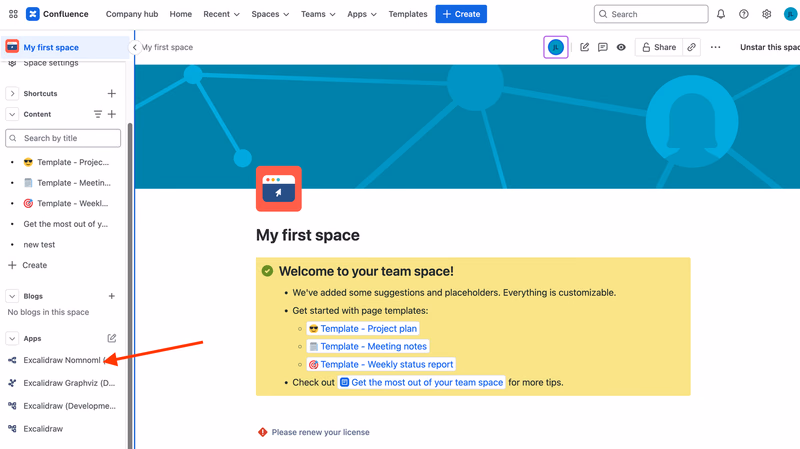
Task: Collapse the Content section
Action: click(12, 114)
